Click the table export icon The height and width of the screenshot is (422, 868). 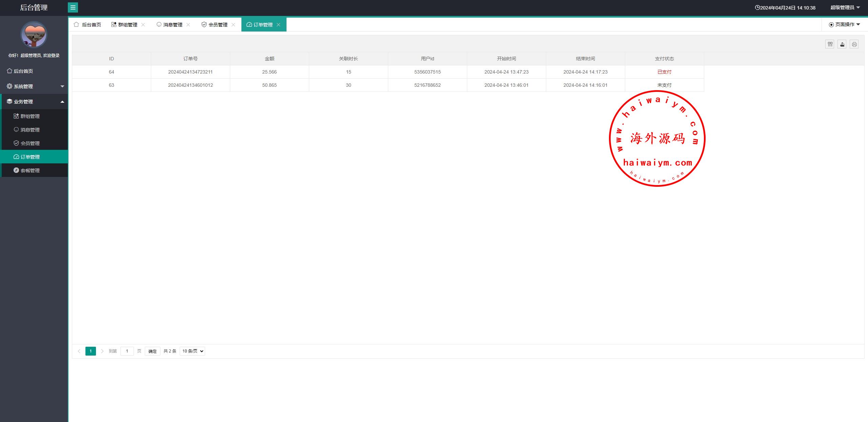pos(842,44)
